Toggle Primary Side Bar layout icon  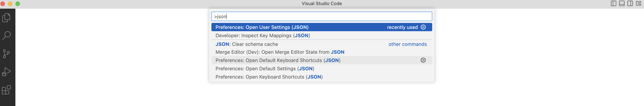[x=613, y=4]
